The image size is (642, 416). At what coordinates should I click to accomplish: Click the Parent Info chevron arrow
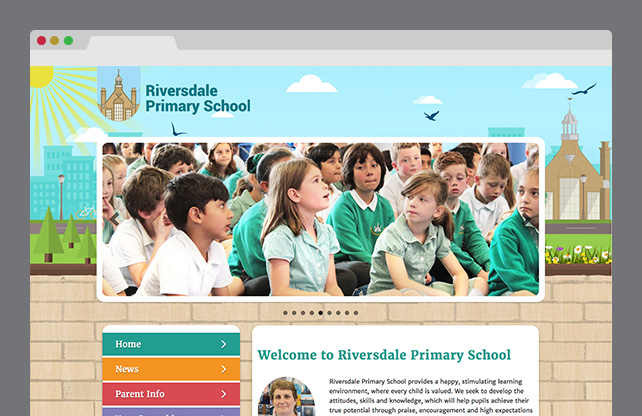tap(223, 394)
